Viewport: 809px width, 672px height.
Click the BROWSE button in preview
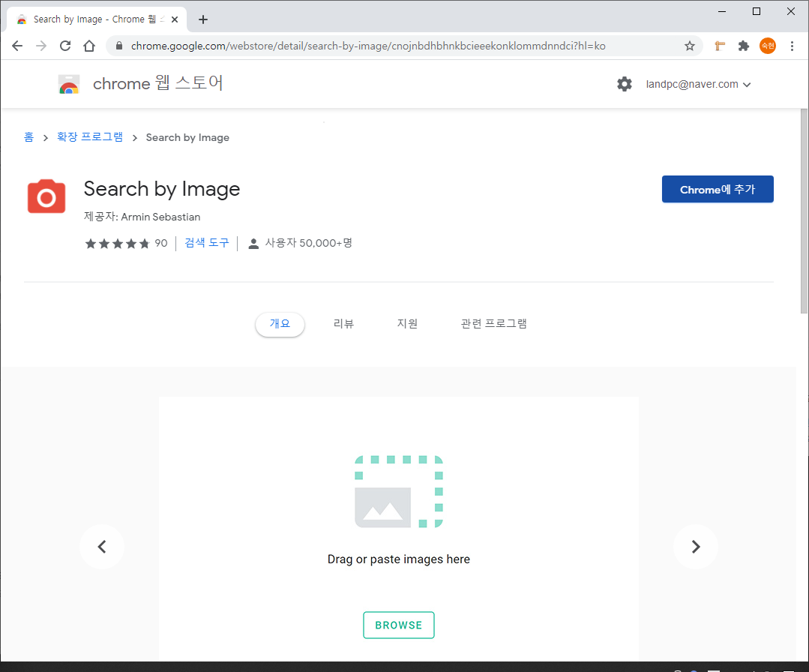coord(399,625)
